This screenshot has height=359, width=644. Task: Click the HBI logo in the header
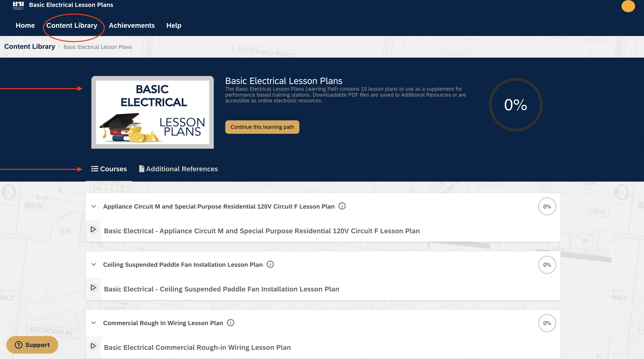click(x=18, y=5)
